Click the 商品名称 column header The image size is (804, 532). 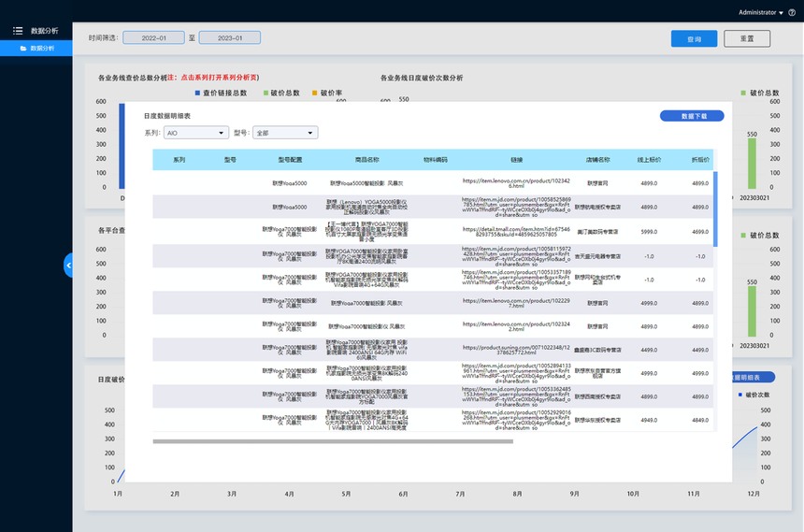coord(367,160)
